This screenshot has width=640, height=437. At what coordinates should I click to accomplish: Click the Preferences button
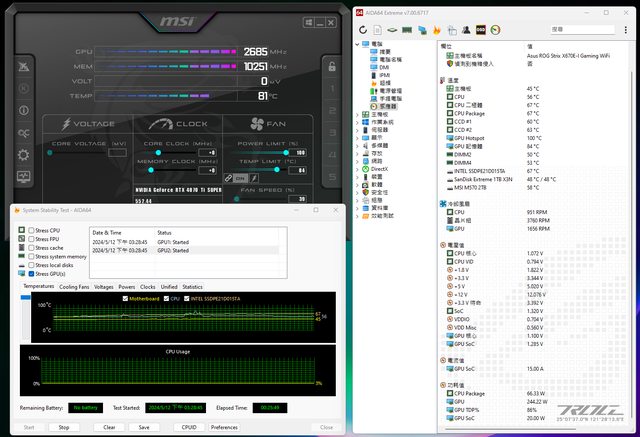point(225,427)
